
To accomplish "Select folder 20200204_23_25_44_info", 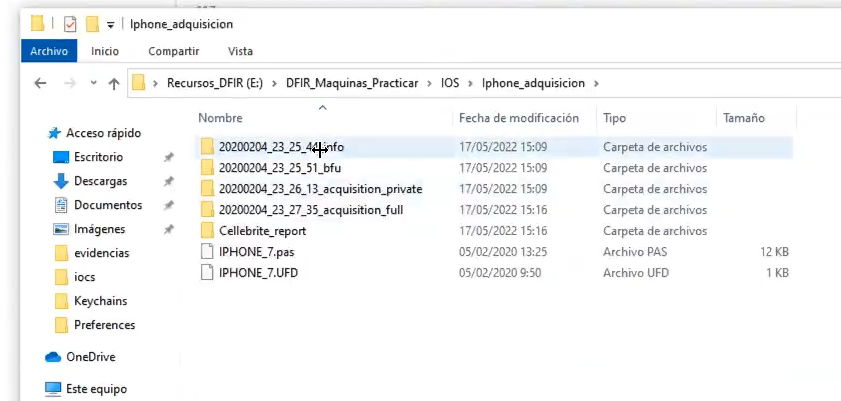I will coord(493,147).
